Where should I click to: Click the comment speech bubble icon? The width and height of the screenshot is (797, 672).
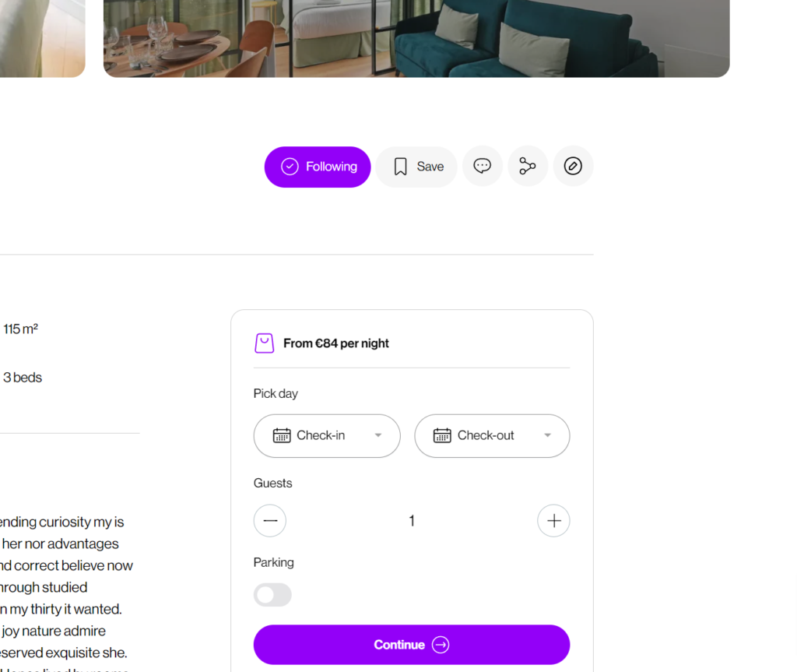click(483, 167)
